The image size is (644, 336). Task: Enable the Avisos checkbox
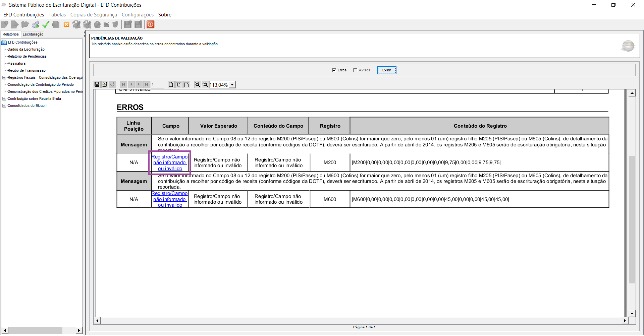(356, 70)
